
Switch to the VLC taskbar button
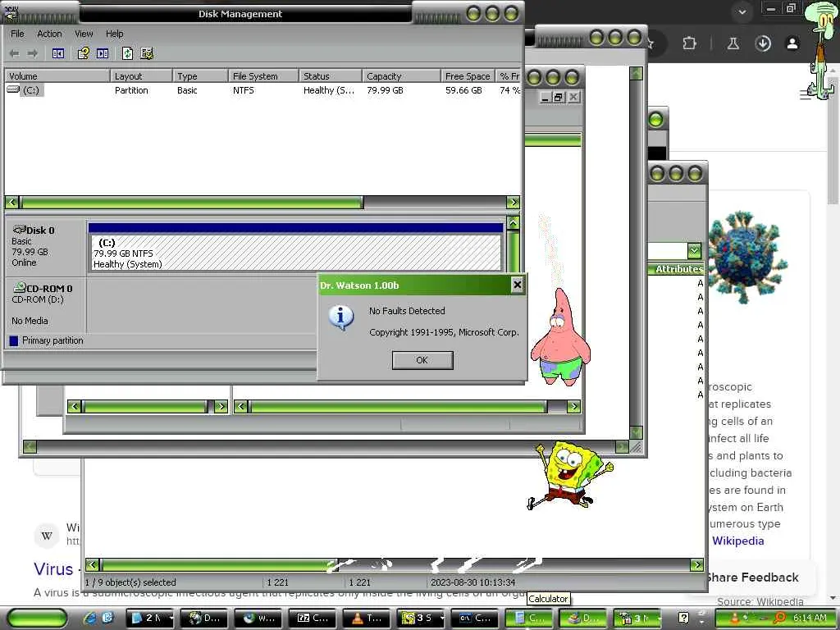click(365, 619)
